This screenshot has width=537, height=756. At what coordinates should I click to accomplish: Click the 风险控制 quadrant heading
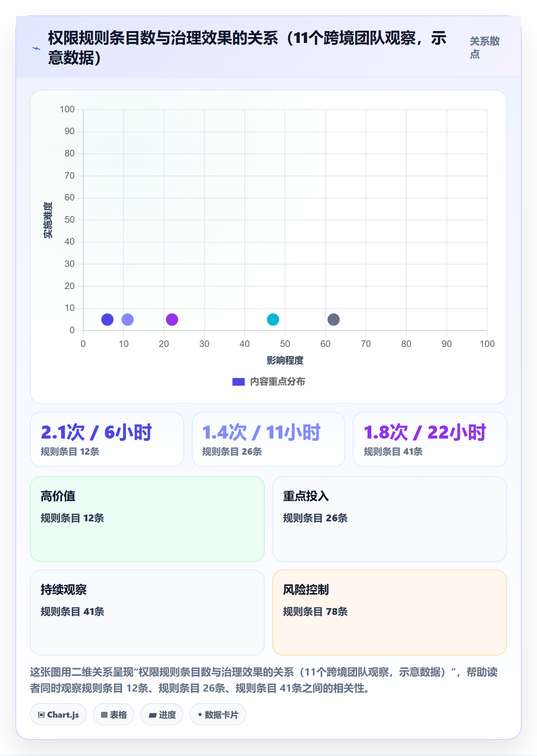click(306, 590)
